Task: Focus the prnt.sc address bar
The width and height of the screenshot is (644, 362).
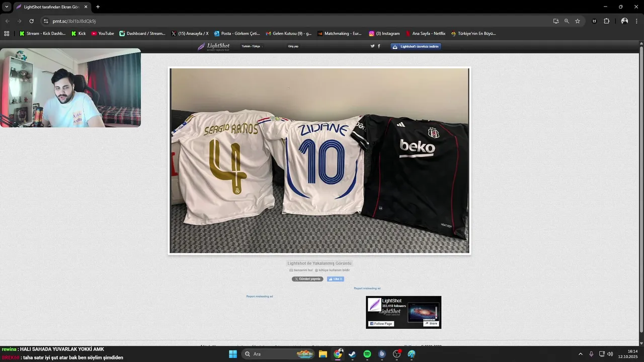Action: (x=297, y=21)
